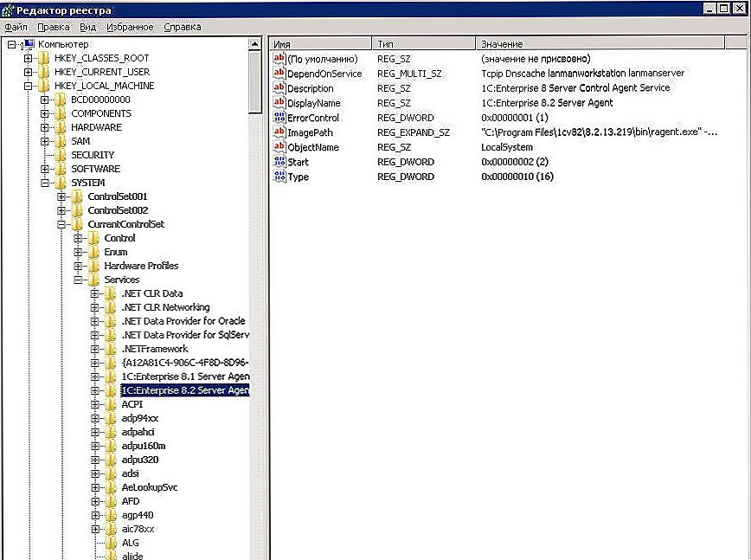Collapse HKEY_LOCAL_MACHINE node
The height and width of the screenshot is (560, 751).
(29, 87)
